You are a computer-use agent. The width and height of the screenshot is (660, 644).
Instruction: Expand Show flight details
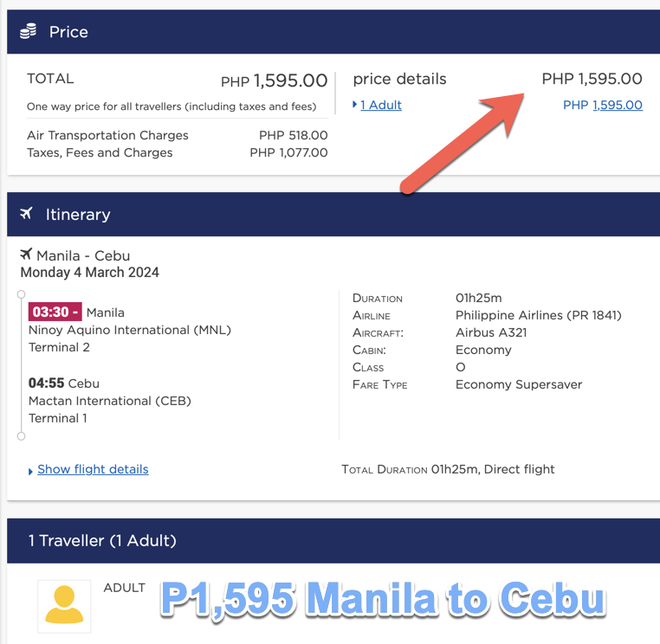(93, 469)
